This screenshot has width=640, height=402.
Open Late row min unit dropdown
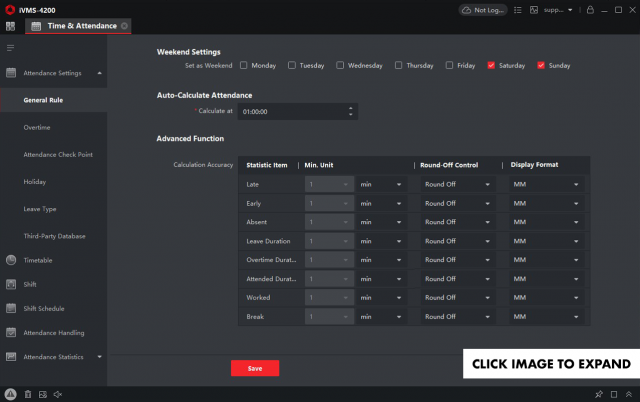pos(381,184)
